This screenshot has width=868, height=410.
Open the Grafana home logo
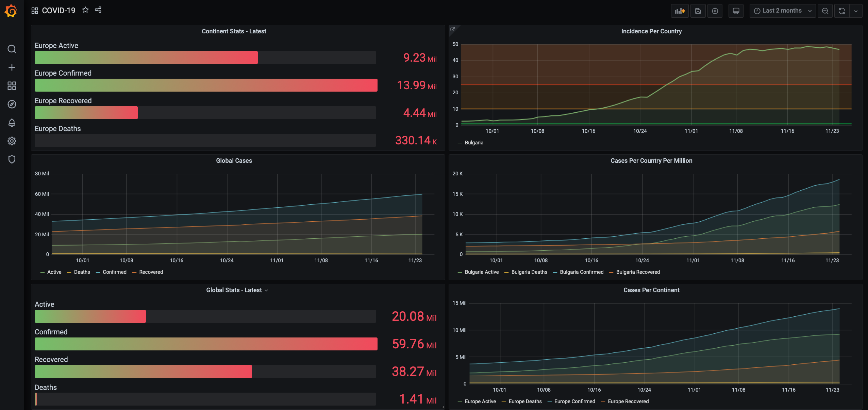point(11,11)
